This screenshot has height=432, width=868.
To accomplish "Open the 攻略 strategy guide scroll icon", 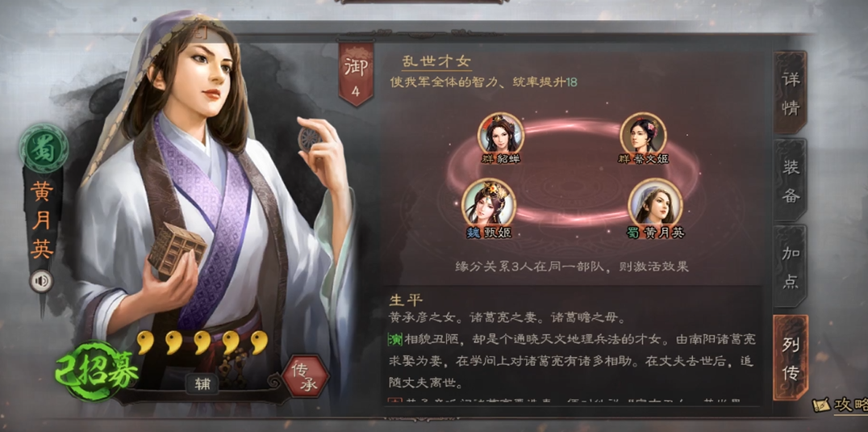I will click(x=839, y=405).
